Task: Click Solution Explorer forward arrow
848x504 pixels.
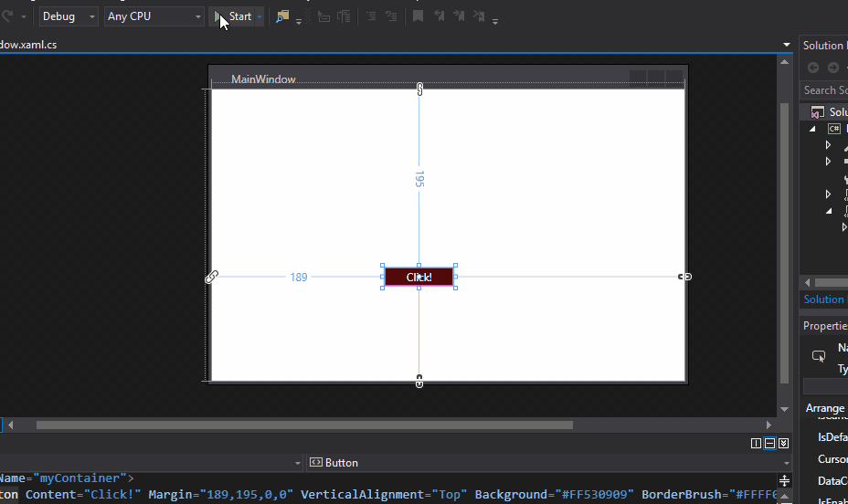Action: coord(832,68)
